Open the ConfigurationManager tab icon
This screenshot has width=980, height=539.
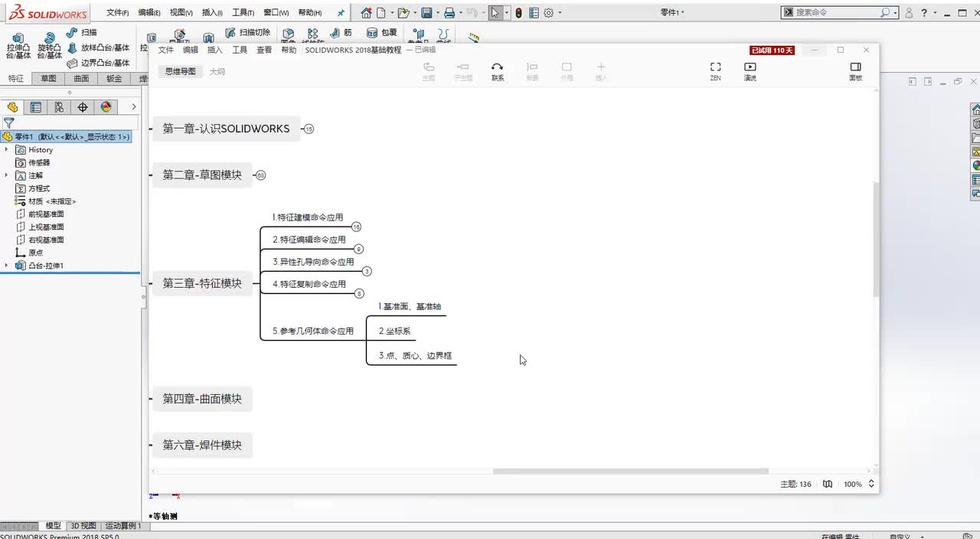coord(59,107)
